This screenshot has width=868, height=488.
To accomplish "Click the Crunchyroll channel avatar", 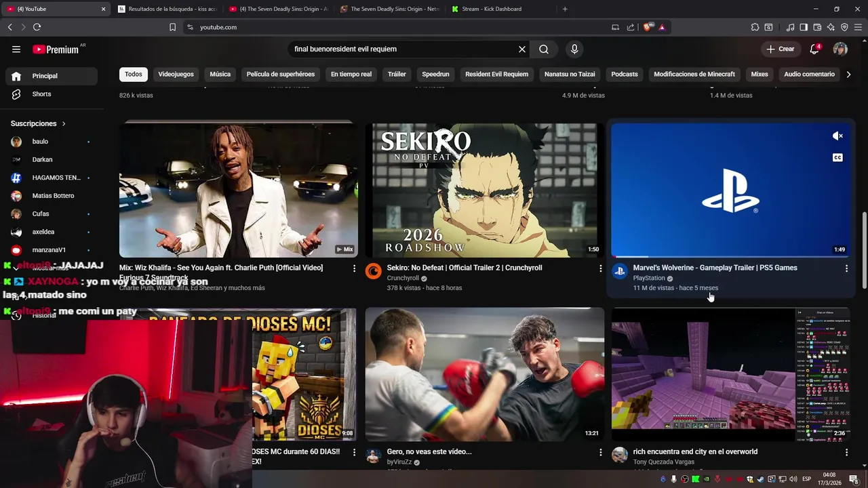I will point(374,272).
